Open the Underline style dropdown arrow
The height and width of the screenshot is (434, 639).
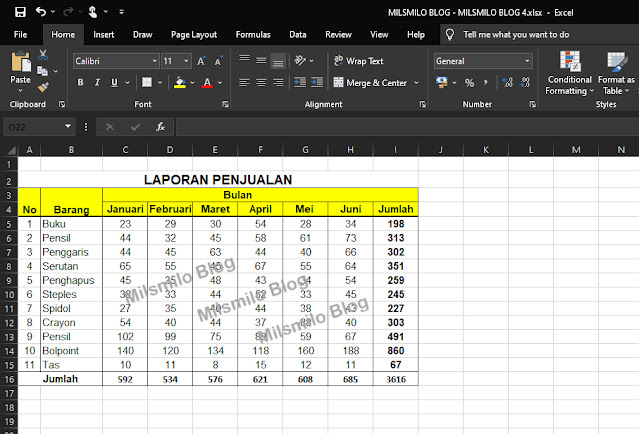click(x=128, y=83)
